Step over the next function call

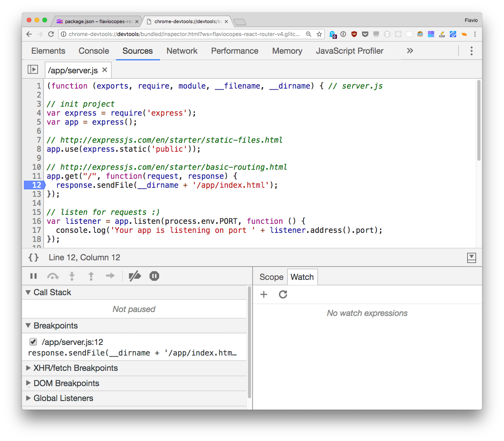(x=53, y=276)
